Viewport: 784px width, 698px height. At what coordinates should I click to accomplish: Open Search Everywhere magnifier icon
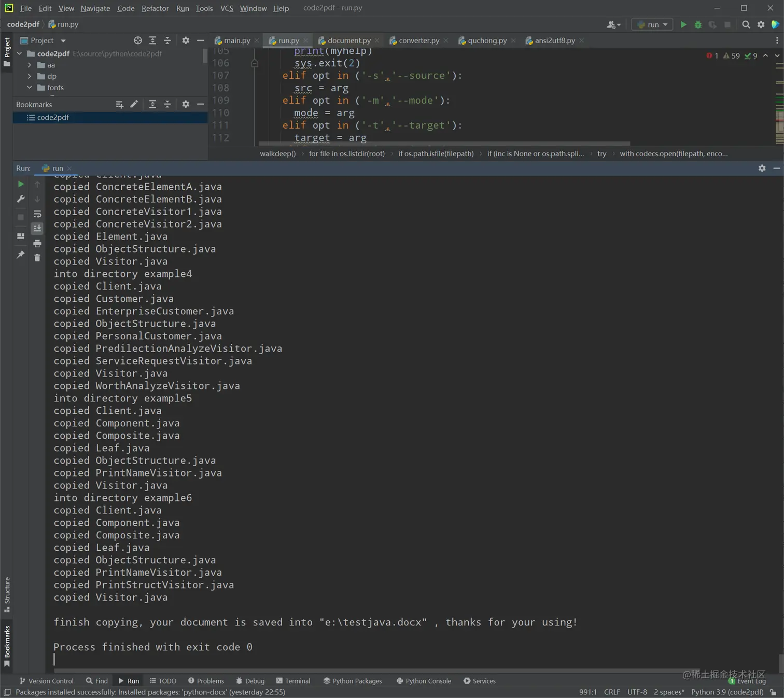point(746,24)
